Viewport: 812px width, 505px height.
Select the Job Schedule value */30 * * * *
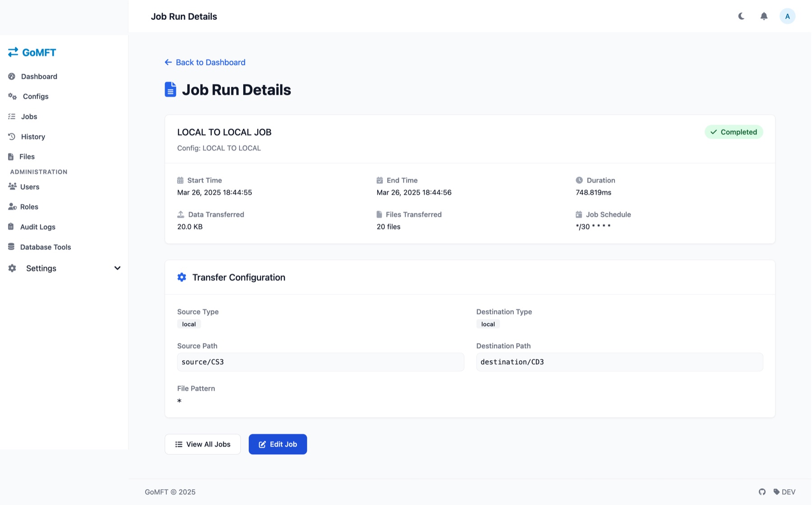tap(593, 227)
